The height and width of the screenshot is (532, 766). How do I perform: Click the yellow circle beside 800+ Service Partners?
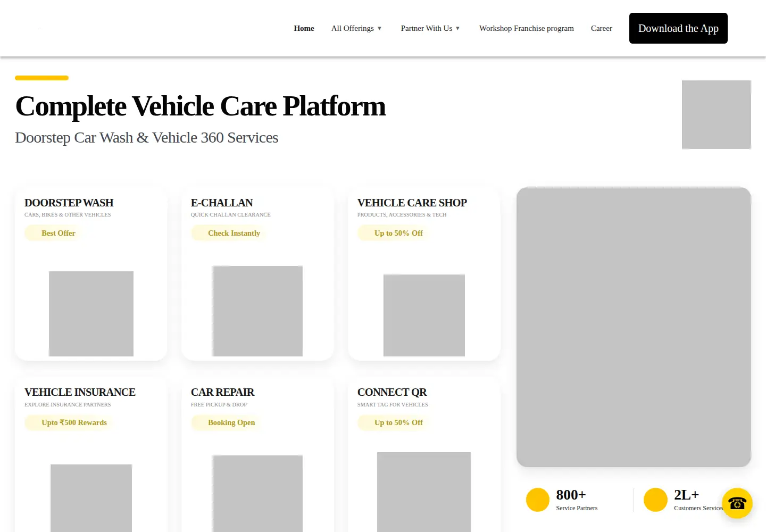(x=537, y=500)
